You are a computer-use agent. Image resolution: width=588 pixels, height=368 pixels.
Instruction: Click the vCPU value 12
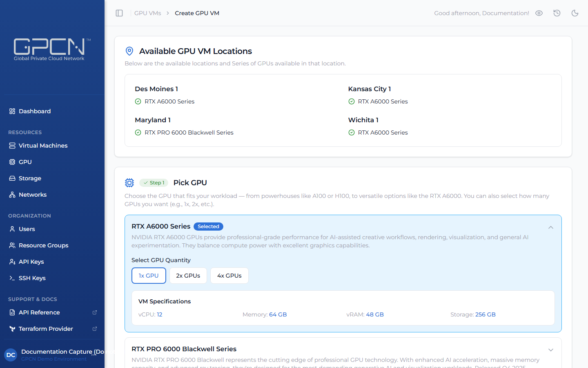point(160,314)
